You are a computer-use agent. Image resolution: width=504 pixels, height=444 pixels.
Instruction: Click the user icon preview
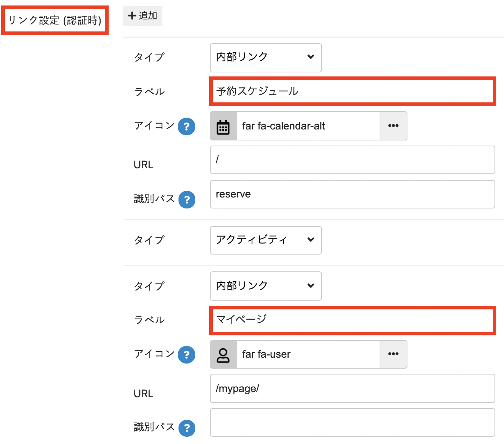[x=223, y=355]
